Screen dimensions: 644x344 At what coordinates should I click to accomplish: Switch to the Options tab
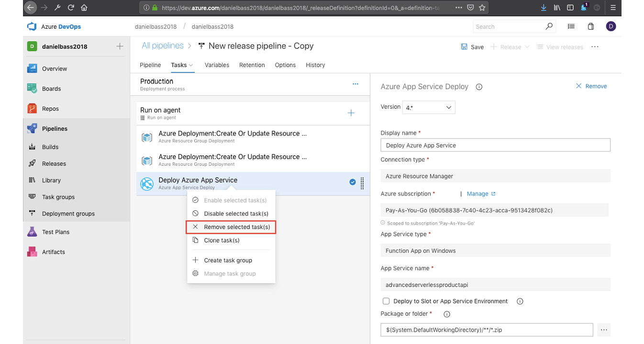tap(285, 65)
